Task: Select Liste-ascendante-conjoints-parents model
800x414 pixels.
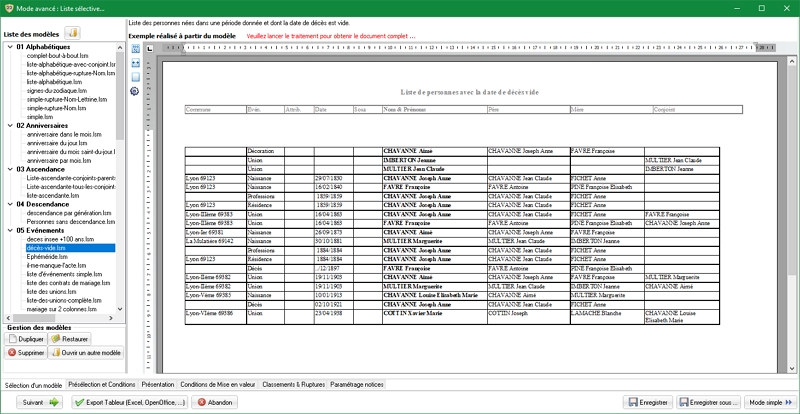Action: [71, 178]
